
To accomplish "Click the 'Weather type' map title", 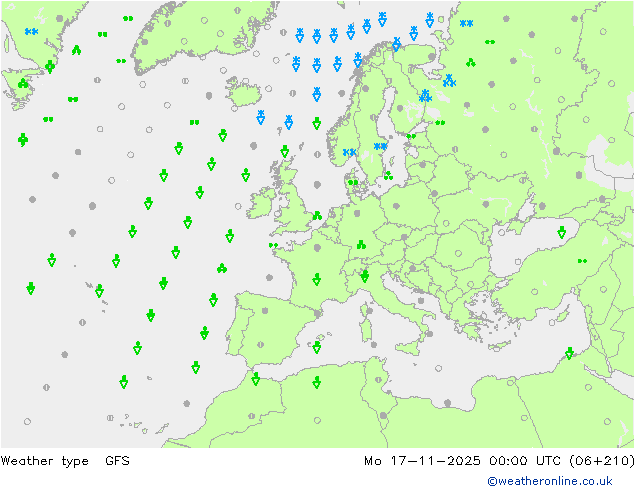I will [x=44, y=460].
